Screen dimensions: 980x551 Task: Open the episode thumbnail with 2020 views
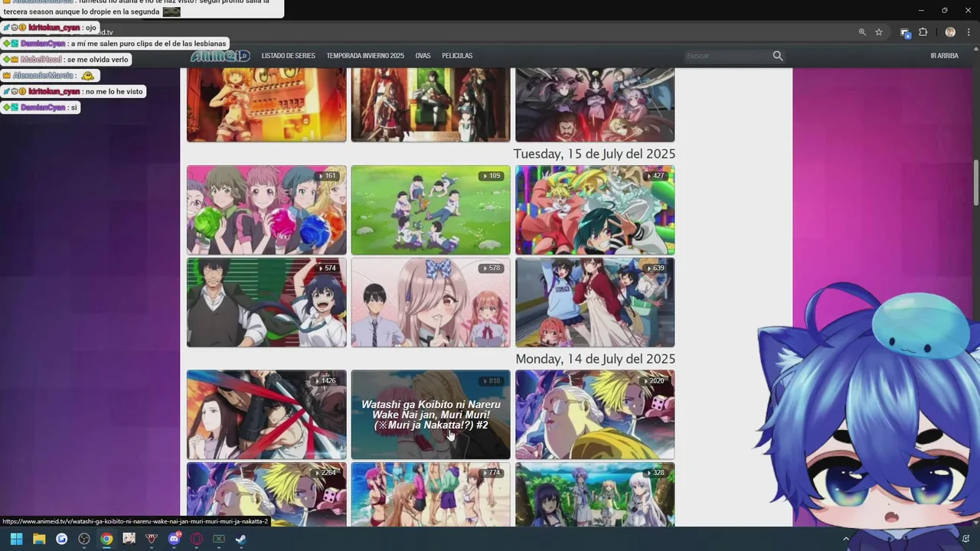[595, 415]
